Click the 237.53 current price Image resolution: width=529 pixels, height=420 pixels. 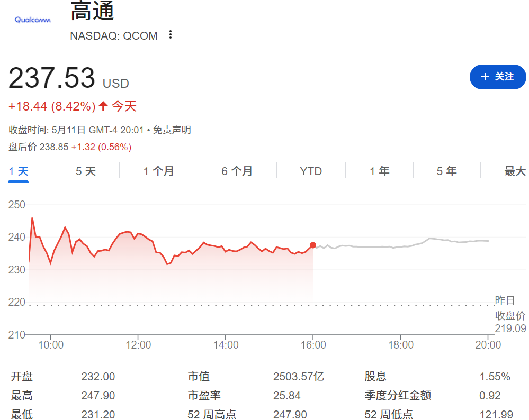[51, 78]
